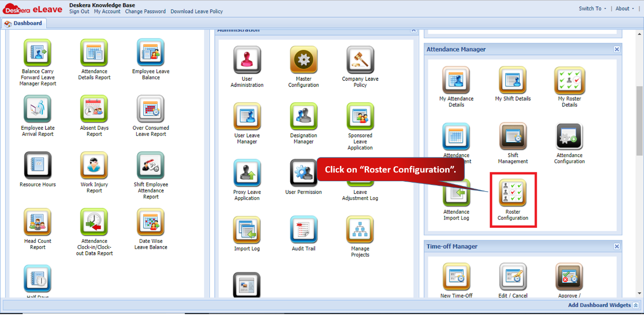
Task: Open Approve time-off icon
Action: (569, 277)
